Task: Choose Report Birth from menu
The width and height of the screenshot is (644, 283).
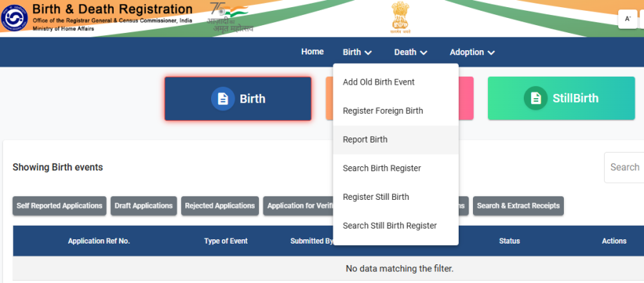Action: [x=396, y=140]
